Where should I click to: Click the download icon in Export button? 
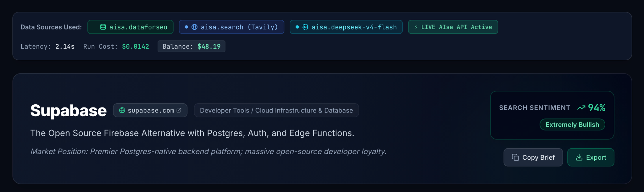pos(579,157)
